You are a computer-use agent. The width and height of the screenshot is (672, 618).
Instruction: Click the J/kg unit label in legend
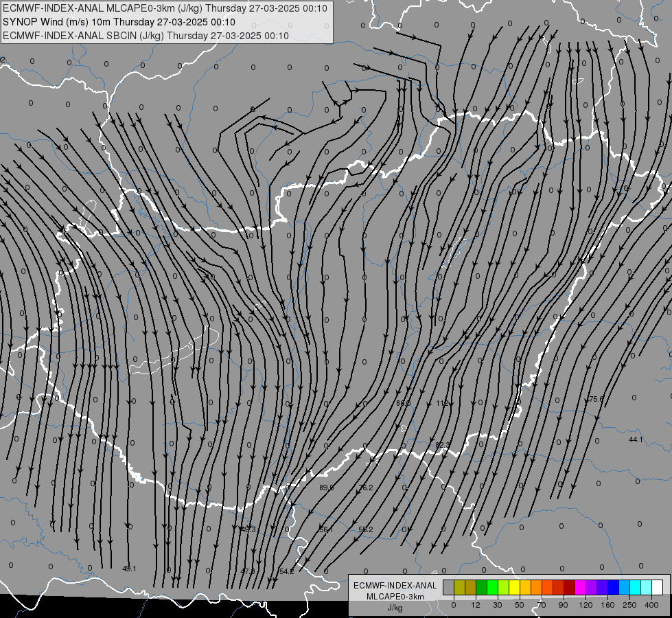coord(395,608)
